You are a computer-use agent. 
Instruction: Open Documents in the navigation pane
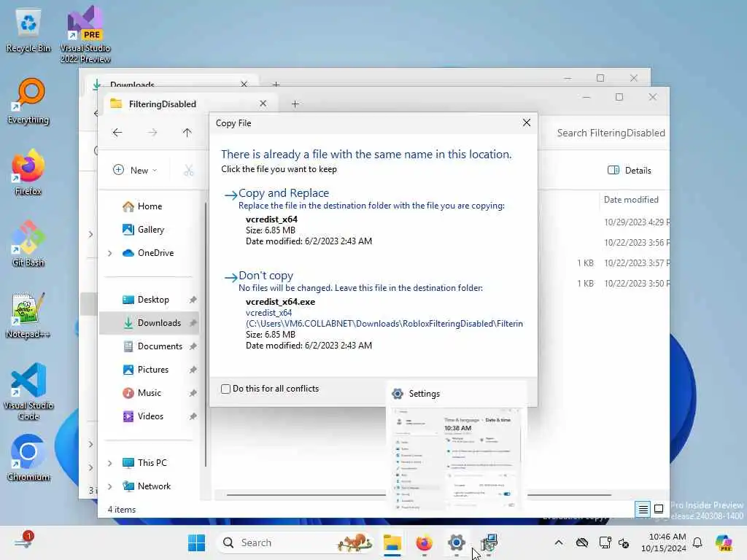[x=149, y=346]
